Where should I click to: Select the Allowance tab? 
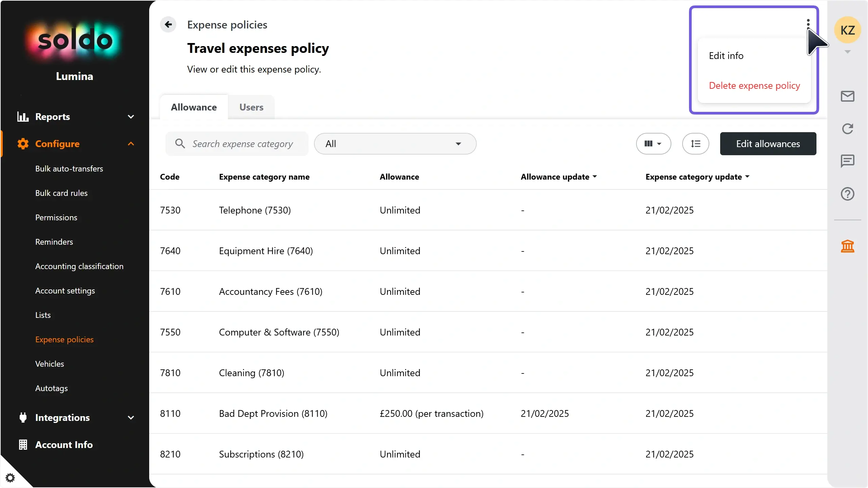(194, 107)
